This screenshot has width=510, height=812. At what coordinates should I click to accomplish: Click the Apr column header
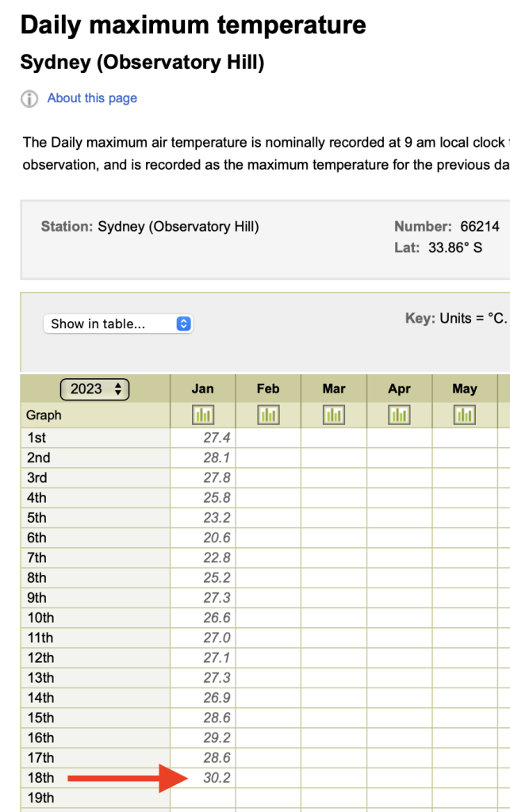[x=399, y=389]
